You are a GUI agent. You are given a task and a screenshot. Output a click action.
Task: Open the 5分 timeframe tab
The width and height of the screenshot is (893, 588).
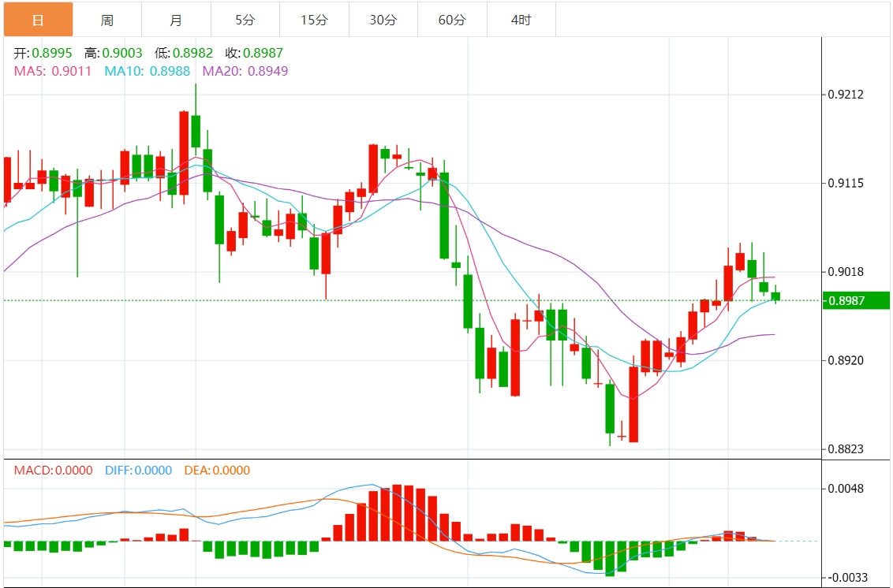(245, 20)
